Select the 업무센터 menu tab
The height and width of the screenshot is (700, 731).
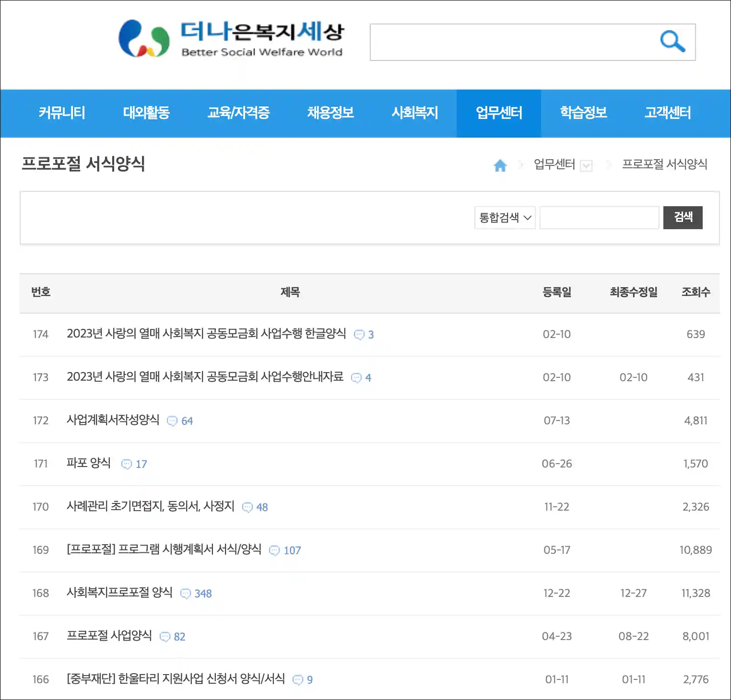click(499, 113)
